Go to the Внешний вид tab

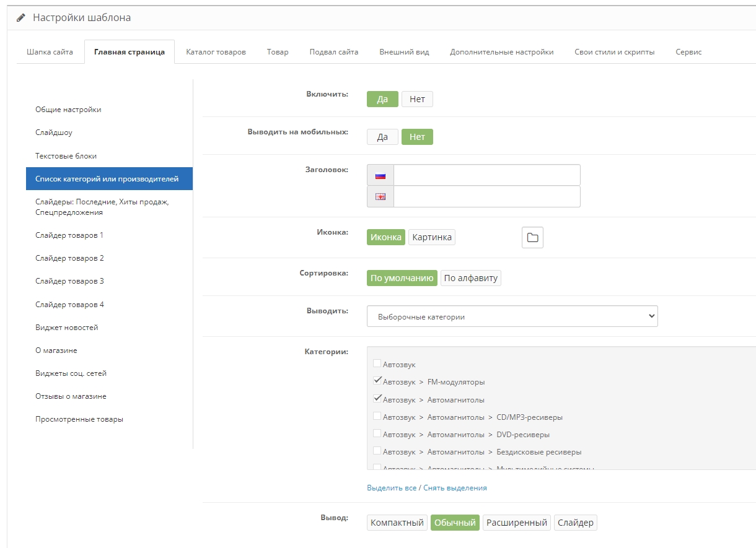404,52
